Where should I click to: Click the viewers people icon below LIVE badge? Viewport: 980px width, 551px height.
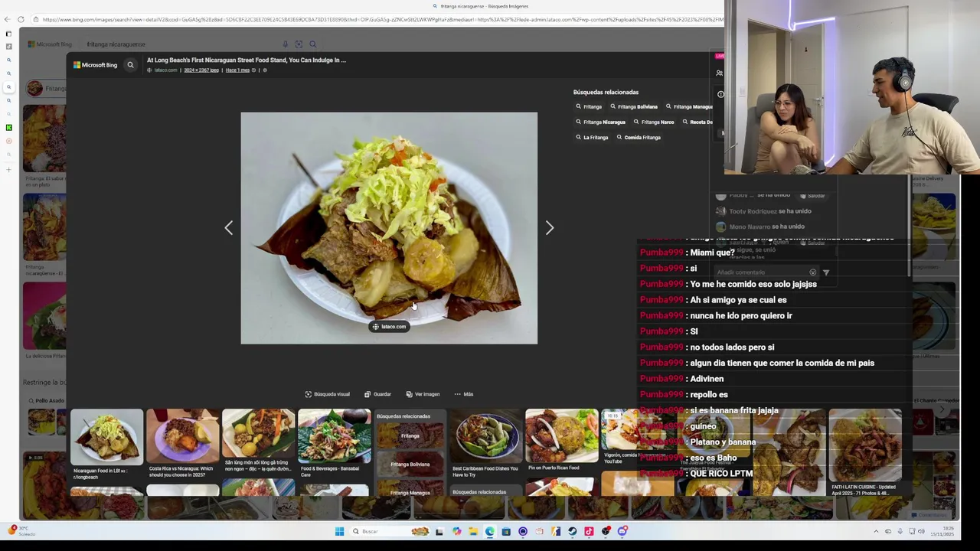click(719, 73)
